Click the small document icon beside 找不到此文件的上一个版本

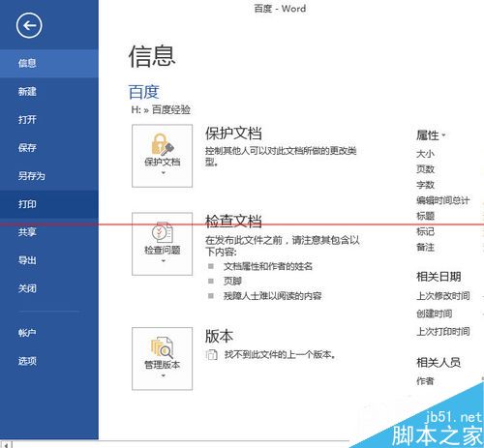point(211,354)
